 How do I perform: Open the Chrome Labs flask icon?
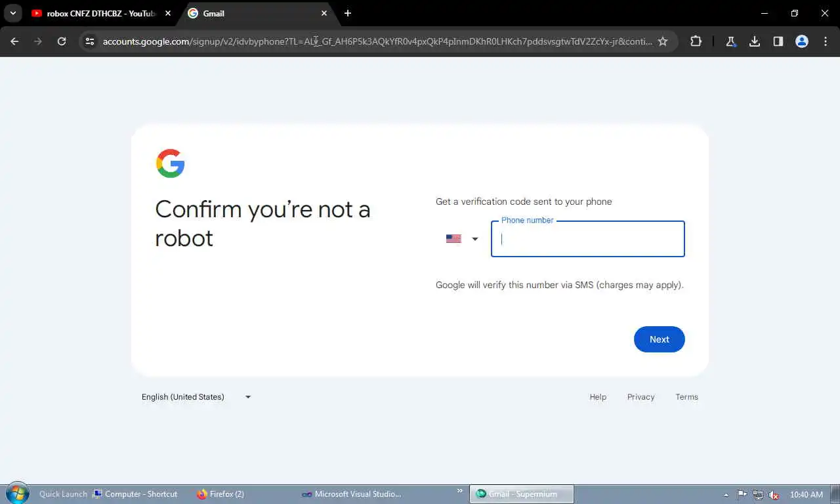click(730, 41)
